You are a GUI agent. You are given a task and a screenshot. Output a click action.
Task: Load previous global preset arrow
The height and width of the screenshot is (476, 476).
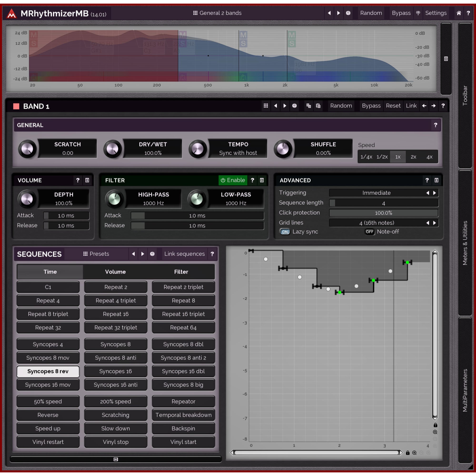[329, 13]
